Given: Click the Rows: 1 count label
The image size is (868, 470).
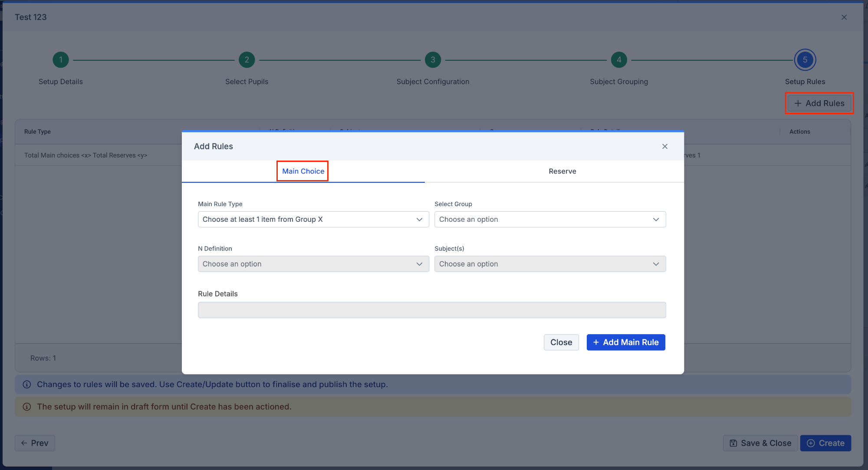Looking at the screenshot, I should coord(43,358).
